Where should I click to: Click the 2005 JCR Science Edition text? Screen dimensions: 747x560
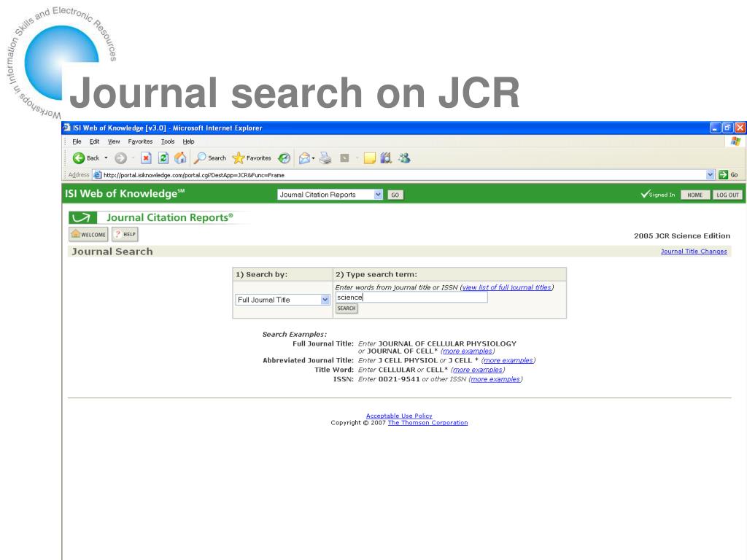(x=682, y=236)
